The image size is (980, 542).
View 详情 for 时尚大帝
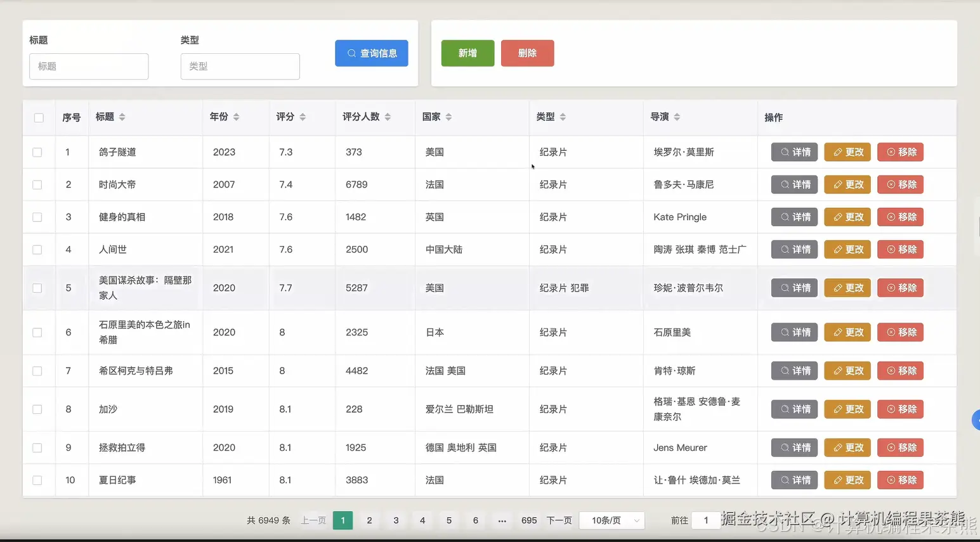[x=794, y=184]
